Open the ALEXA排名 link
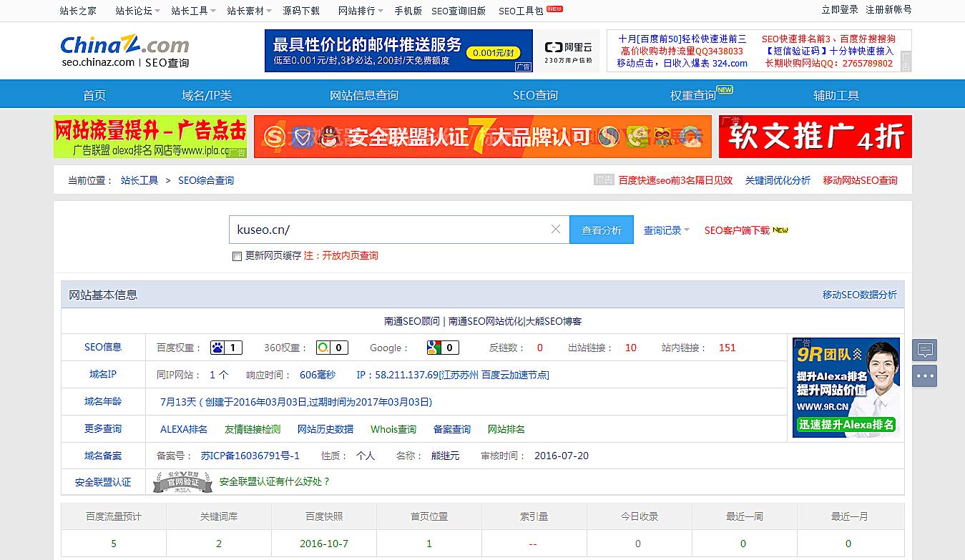Screen dimensions: 965x560 [182, 428]
